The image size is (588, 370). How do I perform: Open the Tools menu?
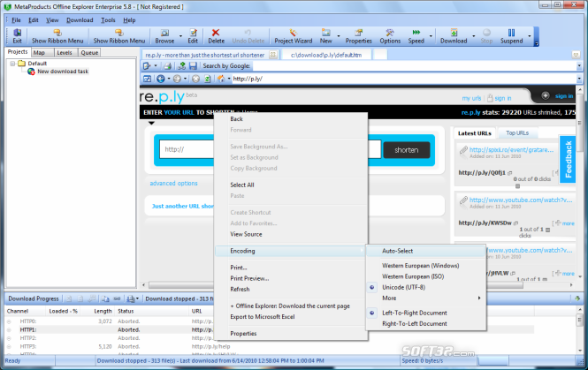(x=108, y=20)
